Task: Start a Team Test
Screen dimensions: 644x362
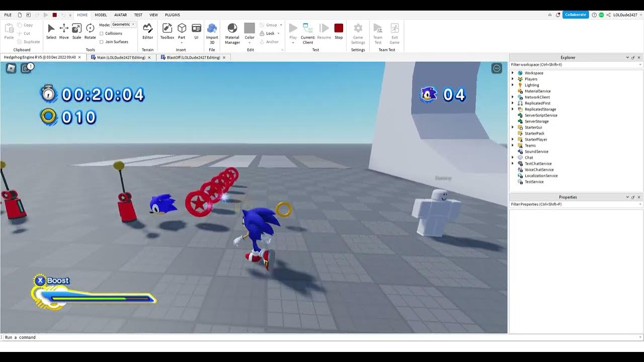Action: tap(378, 34)
